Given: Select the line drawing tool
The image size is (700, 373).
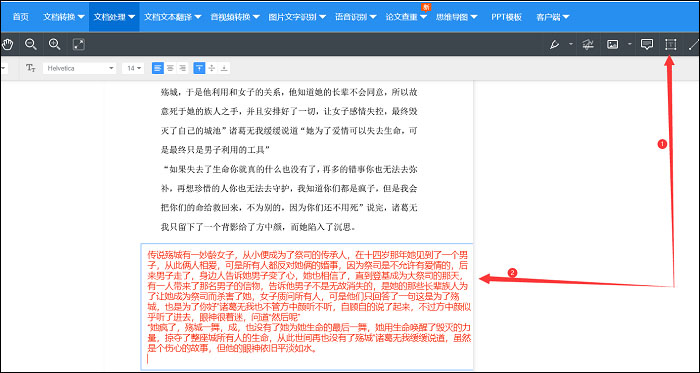Looking at the screenshot, I should tap(693, 44).
